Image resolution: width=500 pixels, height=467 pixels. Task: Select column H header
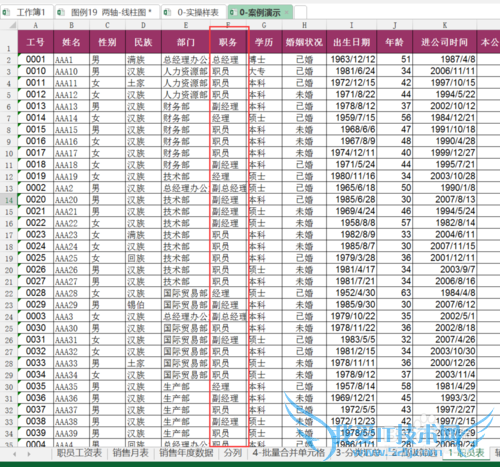click(x=304, y=25)
